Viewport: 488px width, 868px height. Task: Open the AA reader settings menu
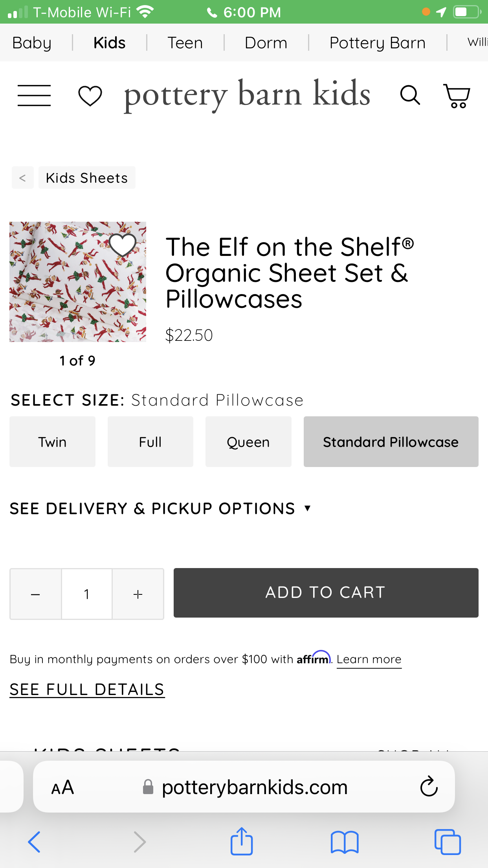tap(62, 787)
